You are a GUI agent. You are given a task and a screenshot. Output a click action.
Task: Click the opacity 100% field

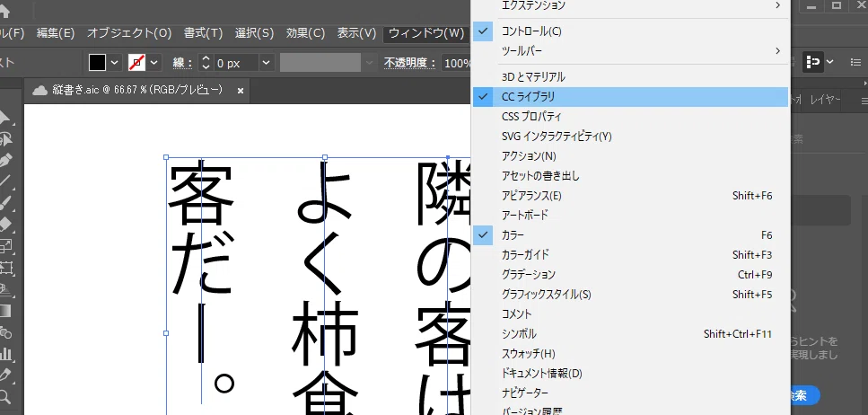point(457,63)
